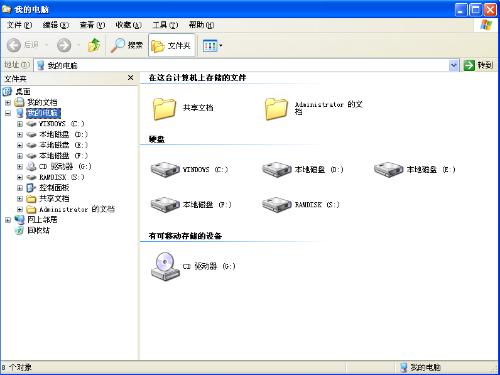500x375 pixels.
Task: Select the Administrator 的文档 folder icon
Action: (x=276, y=108)
